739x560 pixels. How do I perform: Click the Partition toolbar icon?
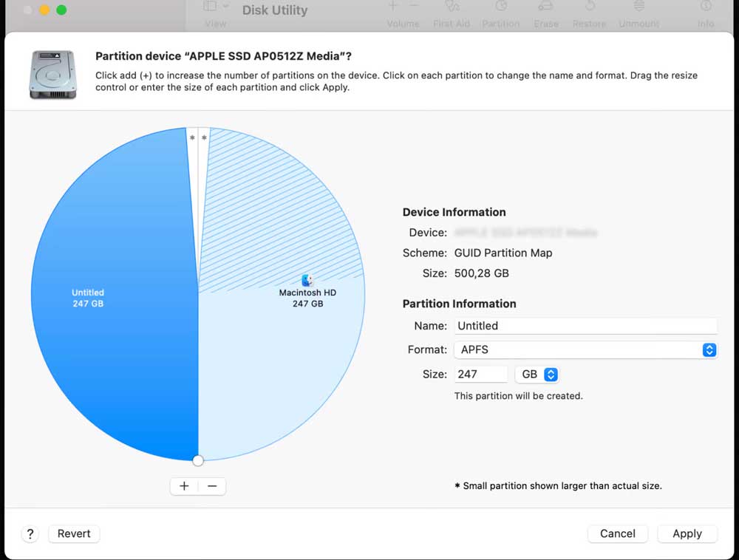[x=501, y=6]
